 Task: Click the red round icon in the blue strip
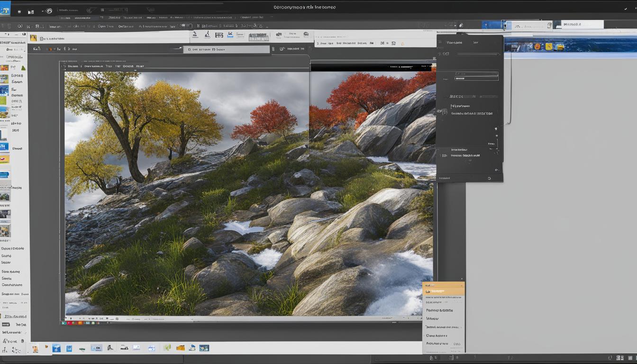coord(537,46)
